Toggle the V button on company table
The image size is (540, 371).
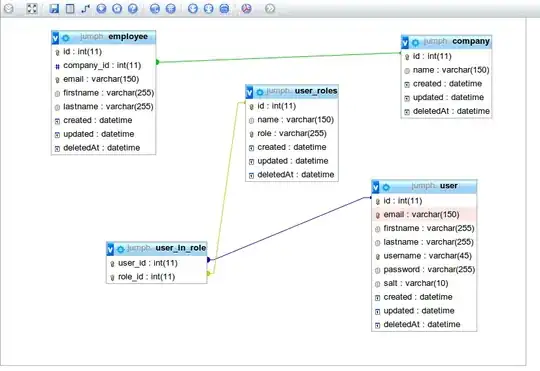(x=405, y=42)
